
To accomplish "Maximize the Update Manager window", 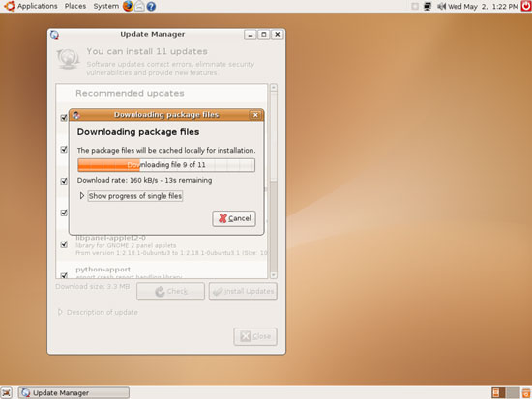I will (264, 34).
